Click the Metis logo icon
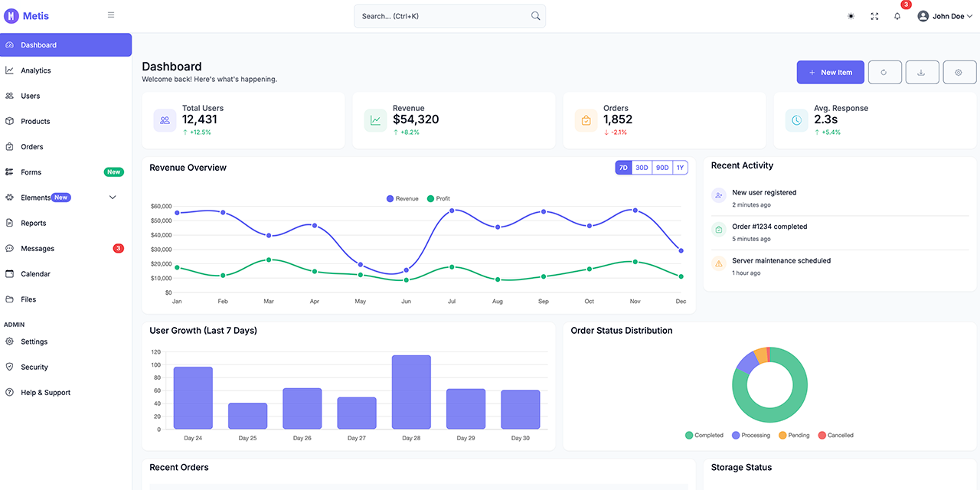The image size is (980, 490). 11,16
